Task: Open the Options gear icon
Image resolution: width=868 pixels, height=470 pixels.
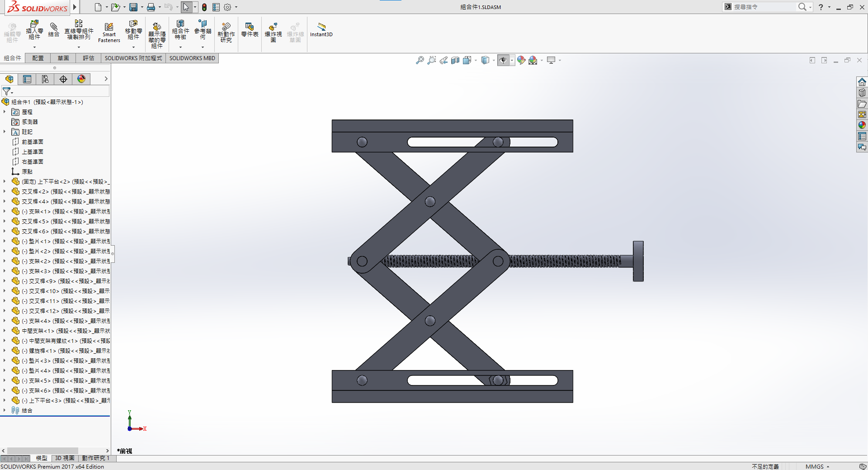Action: click(x=227, y=7)
